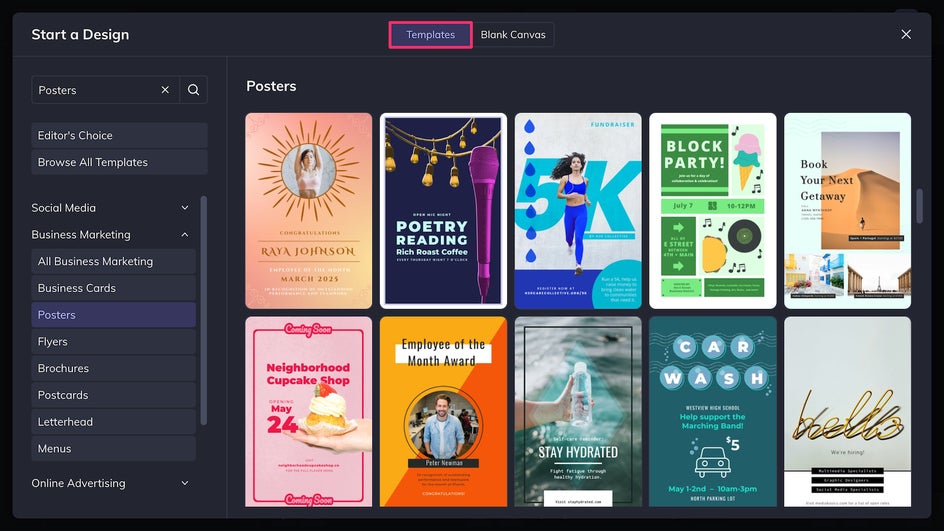The image size is (944, 531).
Task: Close the Start a Design dialog
Action: point(905,34)
